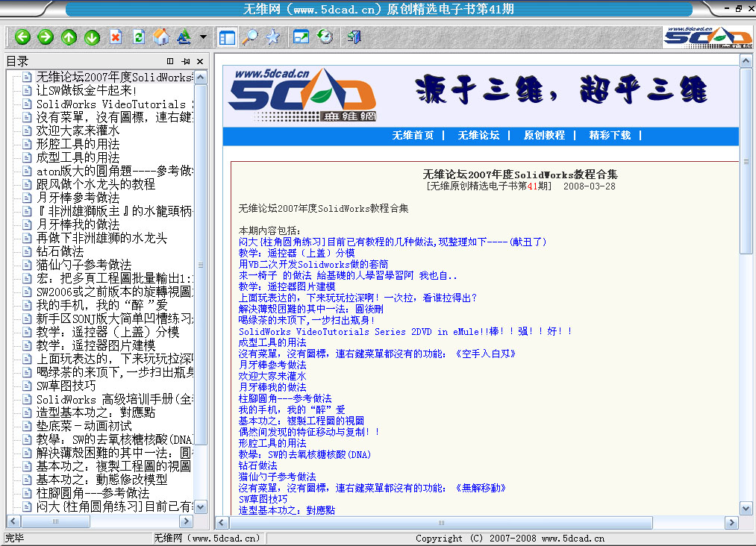Click the green down arrow button
Image resolution: width=756 pixels, height=546 pixels.
pyautogui.click(x=92, y=37)
